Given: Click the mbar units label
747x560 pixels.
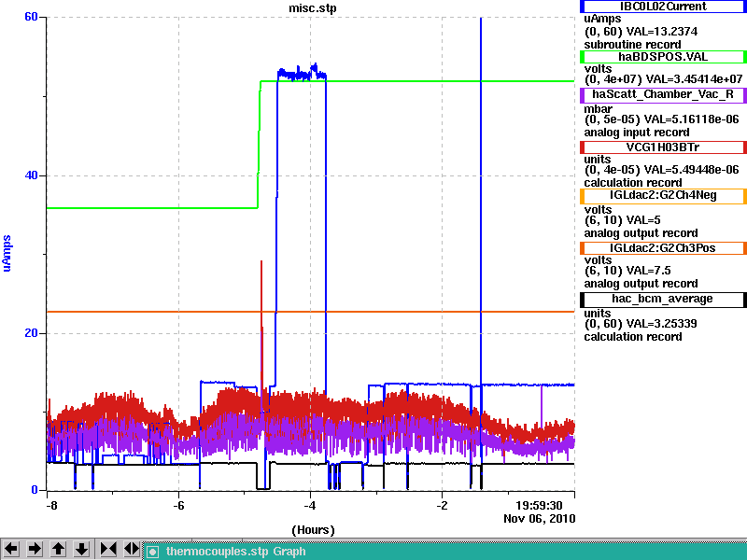Looking at the screenshot, I should [x=598, y=109].
